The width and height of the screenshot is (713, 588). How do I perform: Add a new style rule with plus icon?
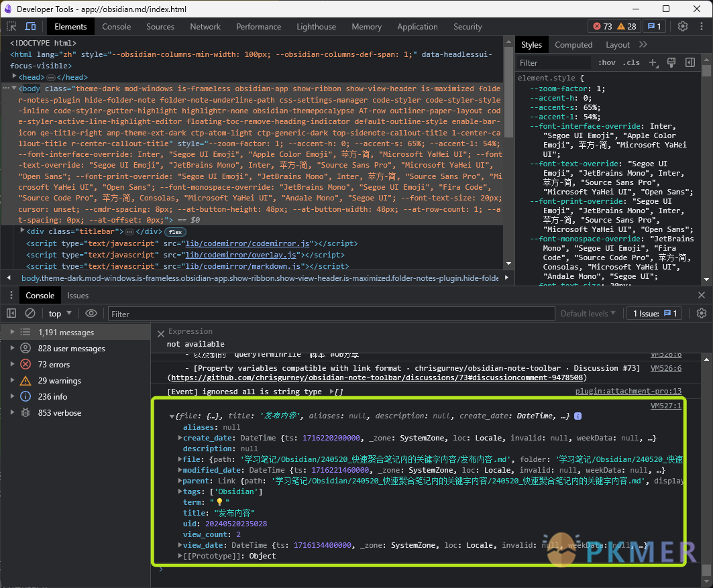click(x=653, y=63)
